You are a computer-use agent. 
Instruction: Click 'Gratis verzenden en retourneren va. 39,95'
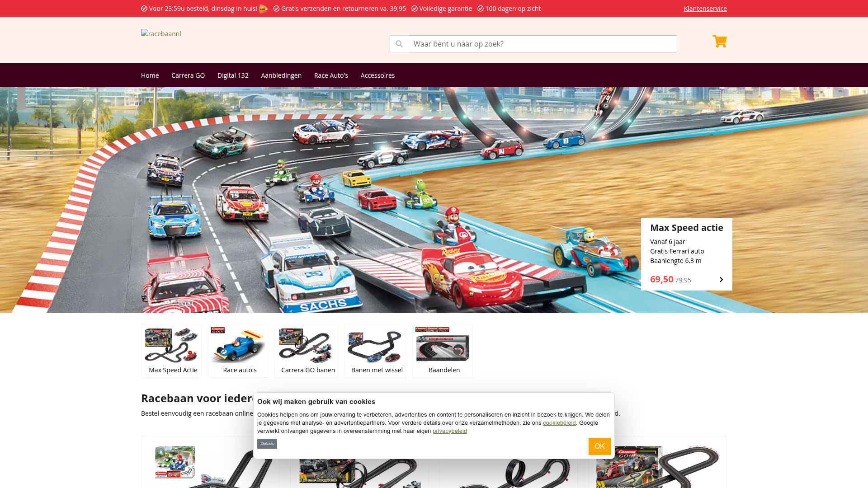344,9
